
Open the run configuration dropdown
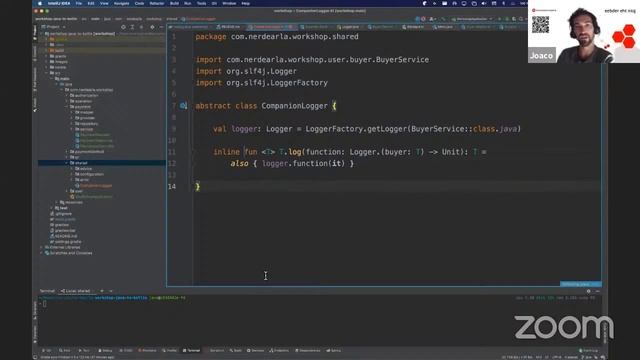click(x=471, y=19)
